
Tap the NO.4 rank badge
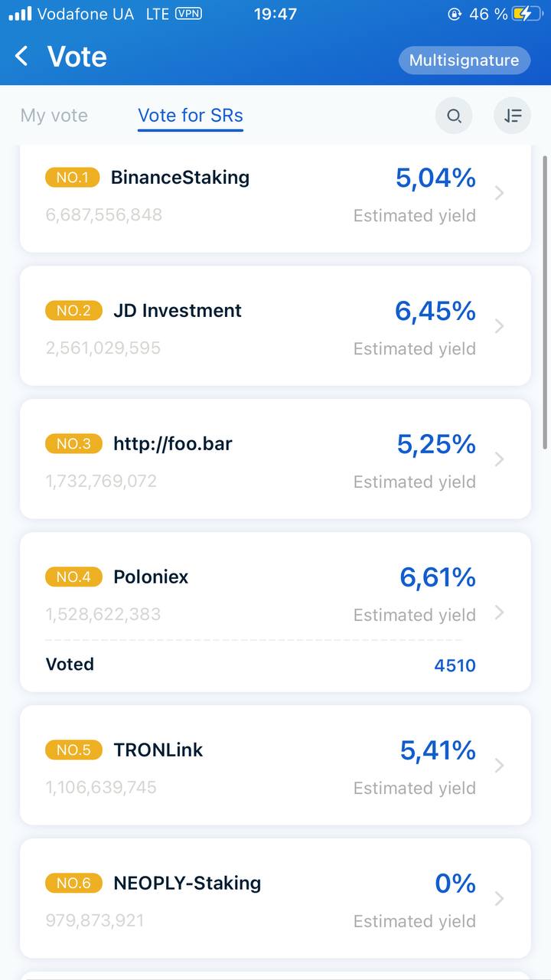pos(73,577)
